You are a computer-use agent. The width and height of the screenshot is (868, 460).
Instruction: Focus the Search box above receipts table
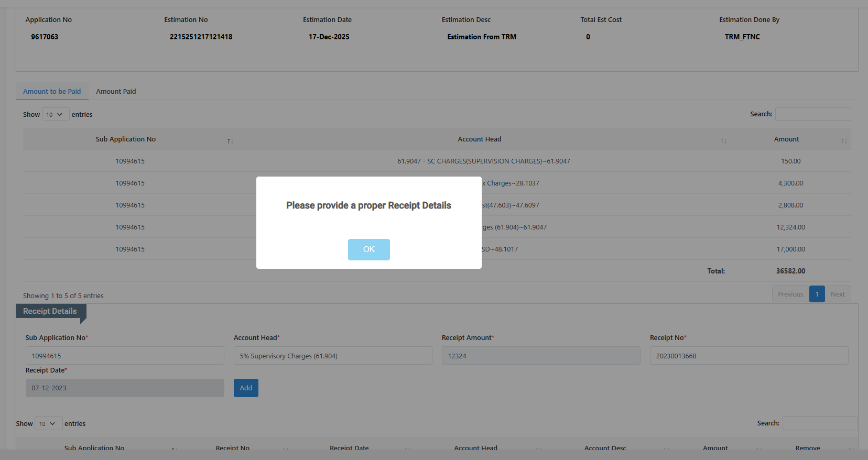pos(820,423)
